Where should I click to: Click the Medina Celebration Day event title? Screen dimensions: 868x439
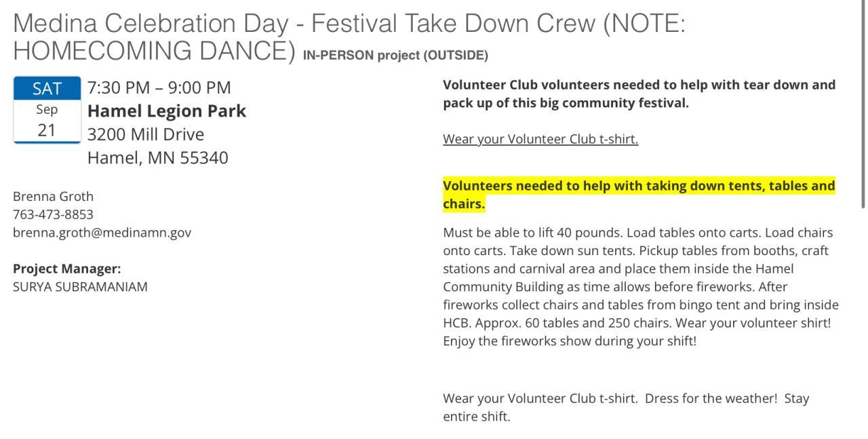(349, 24)
